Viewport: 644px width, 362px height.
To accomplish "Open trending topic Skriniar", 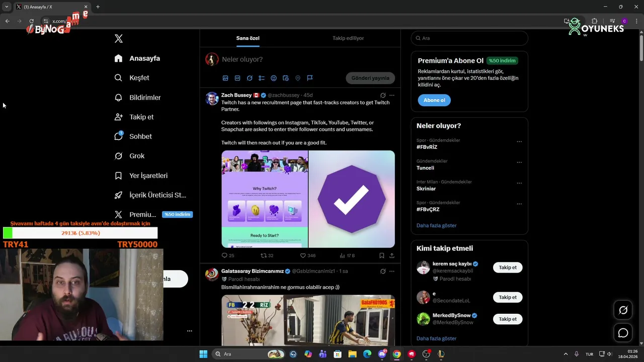I will pyautogui.click(x=426, y=189).
